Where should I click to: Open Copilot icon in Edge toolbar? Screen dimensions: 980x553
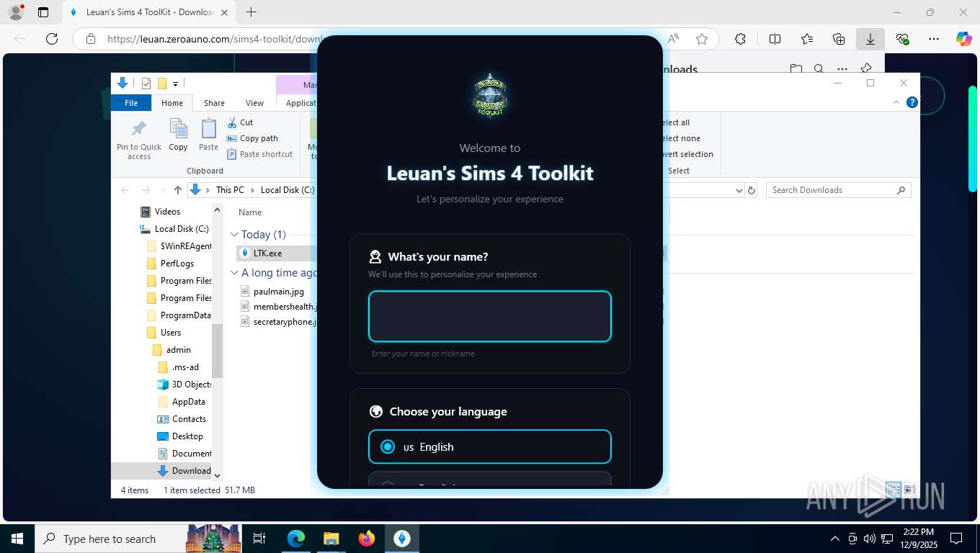pyautogui.click(x=963, y=39)
